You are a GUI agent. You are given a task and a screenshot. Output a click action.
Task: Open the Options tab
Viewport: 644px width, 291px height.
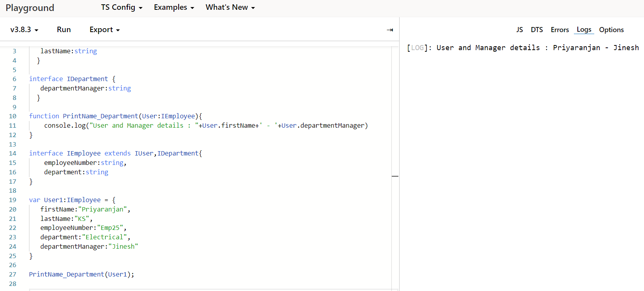click(611, 30)
